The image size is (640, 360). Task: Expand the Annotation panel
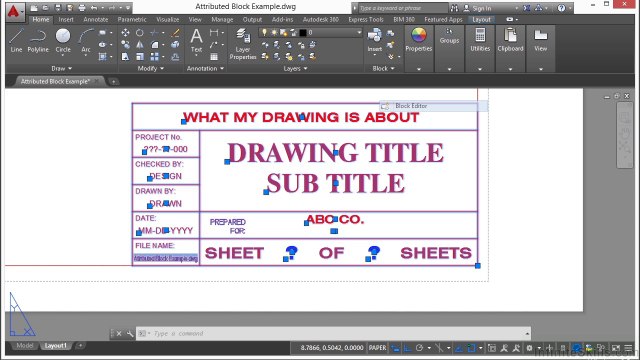[205, 68]
